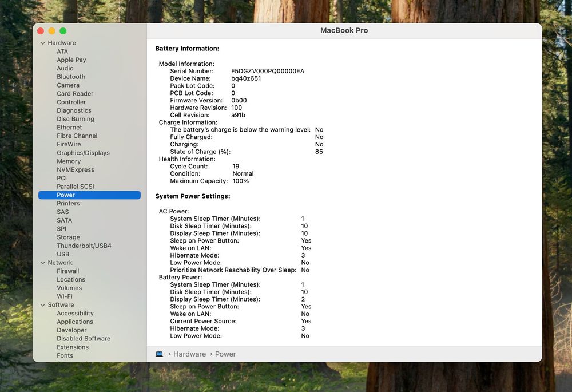Open Parallel SCSI information
572x392 pixels.
[x=75, y=187]
